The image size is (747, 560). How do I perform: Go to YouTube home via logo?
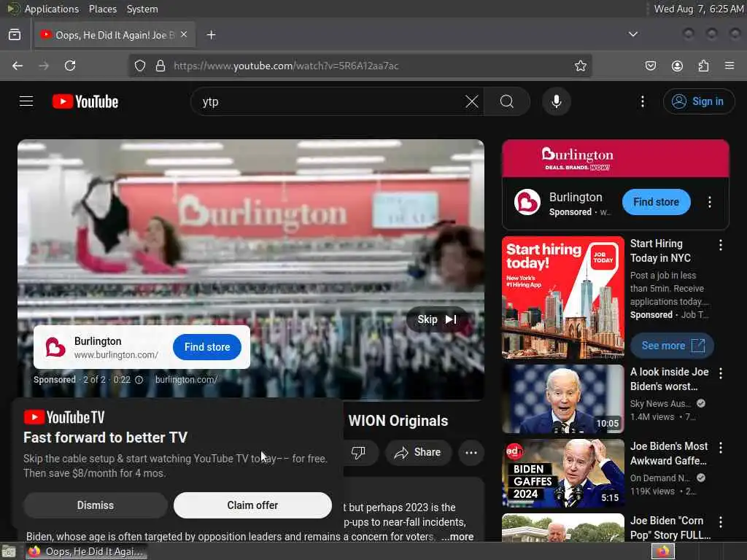pyautogui.click(x=85, y=101)
